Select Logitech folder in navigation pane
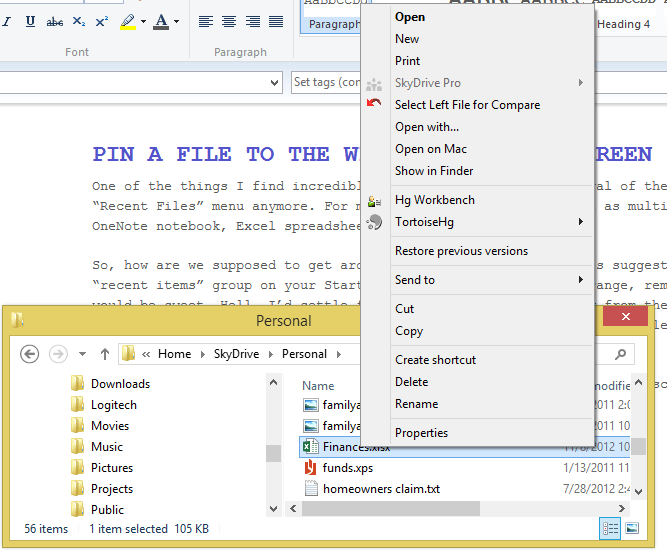667x550 pixels. (104, 405)
